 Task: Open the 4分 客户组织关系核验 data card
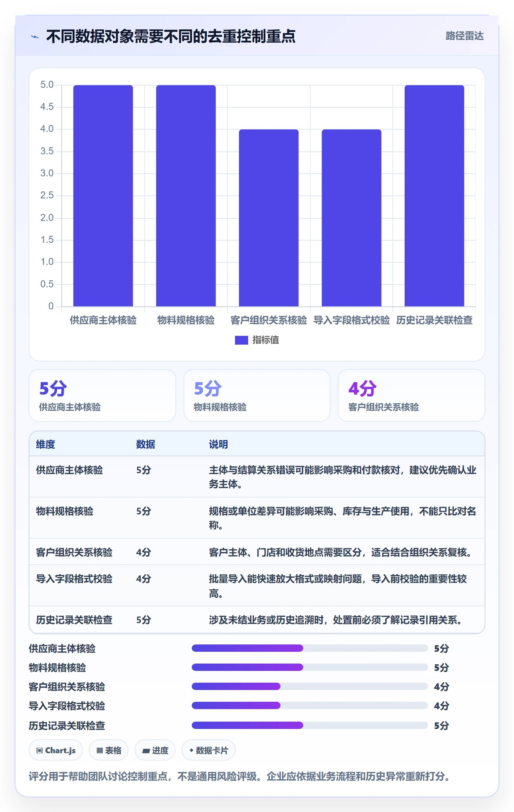click(412, 395)
